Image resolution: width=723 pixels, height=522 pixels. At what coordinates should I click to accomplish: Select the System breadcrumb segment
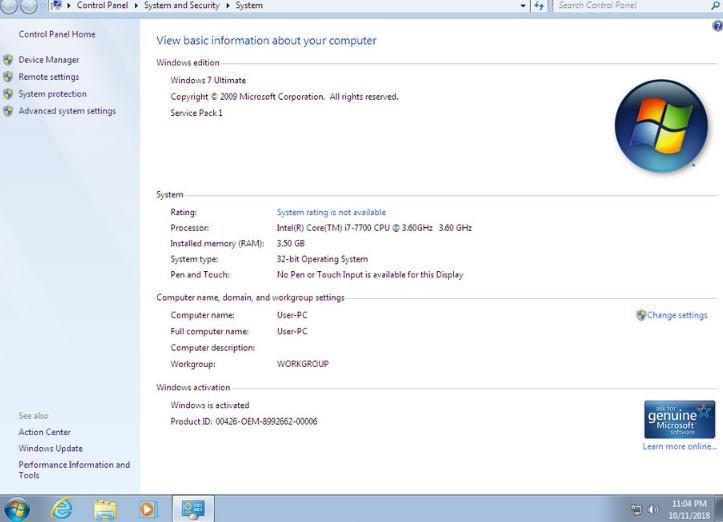pyautogui.click(x=249, y=6)
